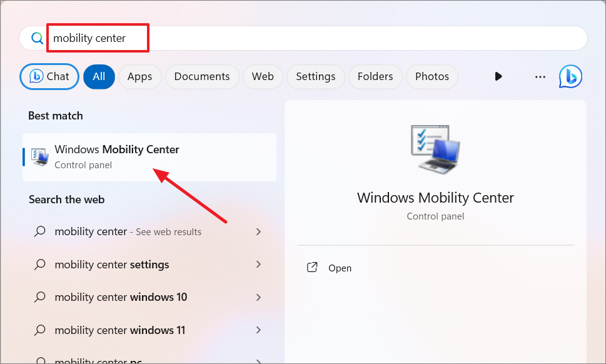Expand chevron for 'mobility center windows 10'
The width and height of the screenshot is (606, 364).
258,297
